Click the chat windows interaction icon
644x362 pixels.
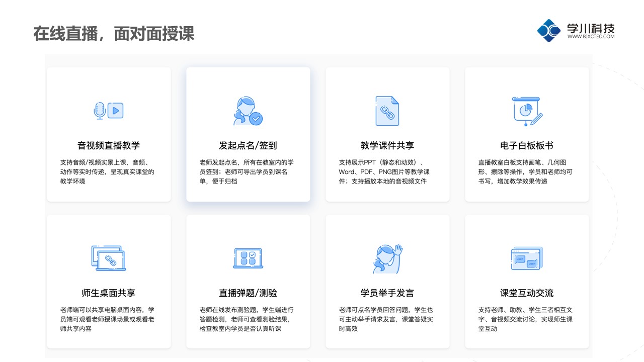pos(527,258)
